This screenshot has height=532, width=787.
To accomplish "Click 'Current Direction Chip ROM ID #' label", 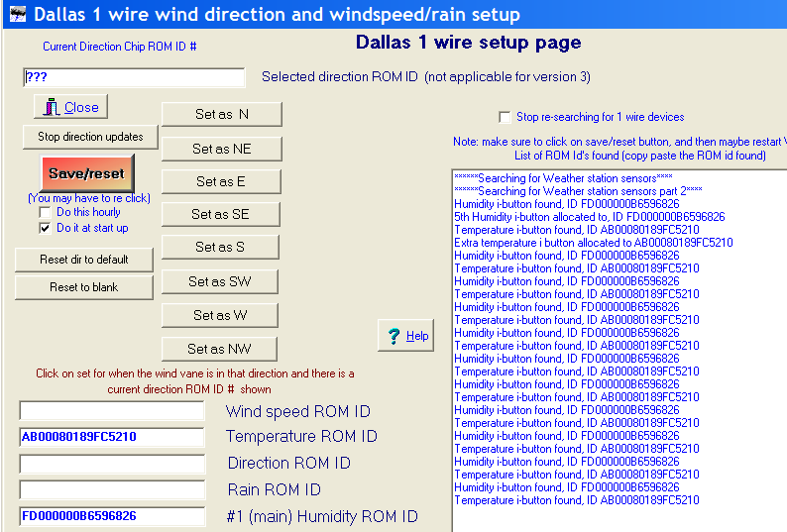I will pos(120,47).
